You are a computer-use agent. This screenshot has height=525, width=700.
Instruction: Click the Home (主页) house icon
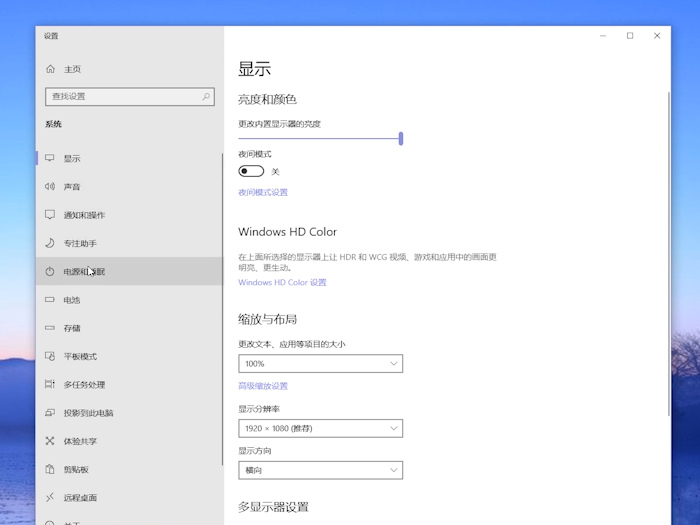[x=50, y=69]
